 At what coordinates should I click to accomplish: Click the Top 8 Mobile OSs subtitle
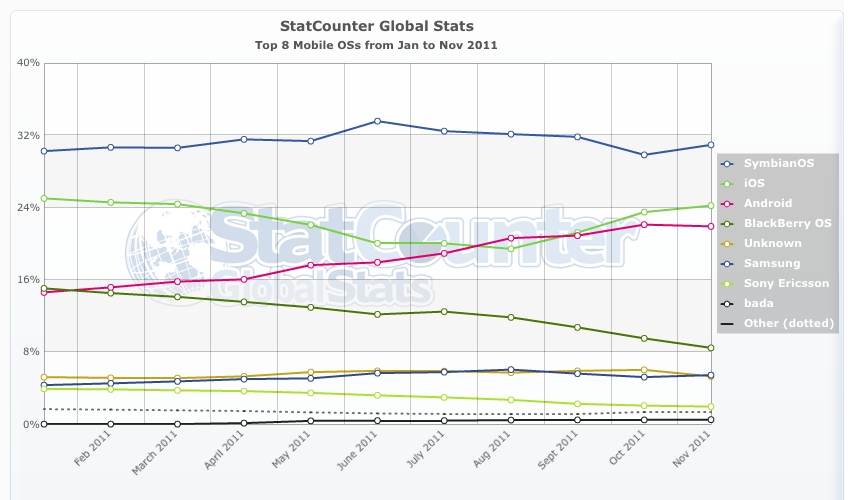tap(376, 45)
